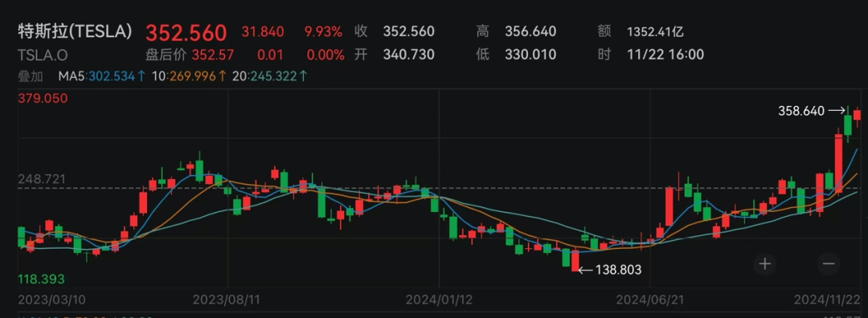The image size is (868, 318).
Task: Click the 2024/11/22 date label
Action: (x=827, y=300)
